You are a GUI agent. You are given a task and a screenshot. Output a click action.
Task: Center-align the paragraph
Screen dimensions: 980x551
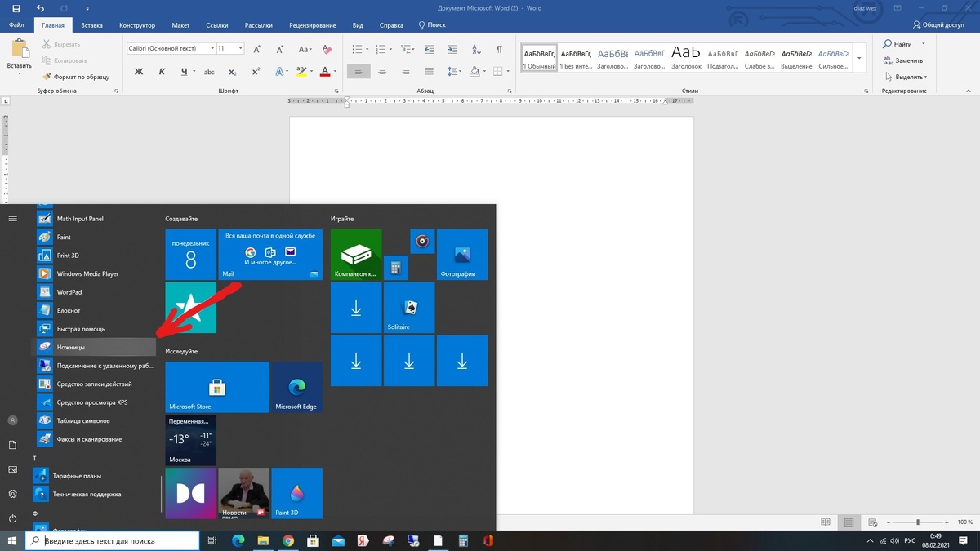(382, 72)
